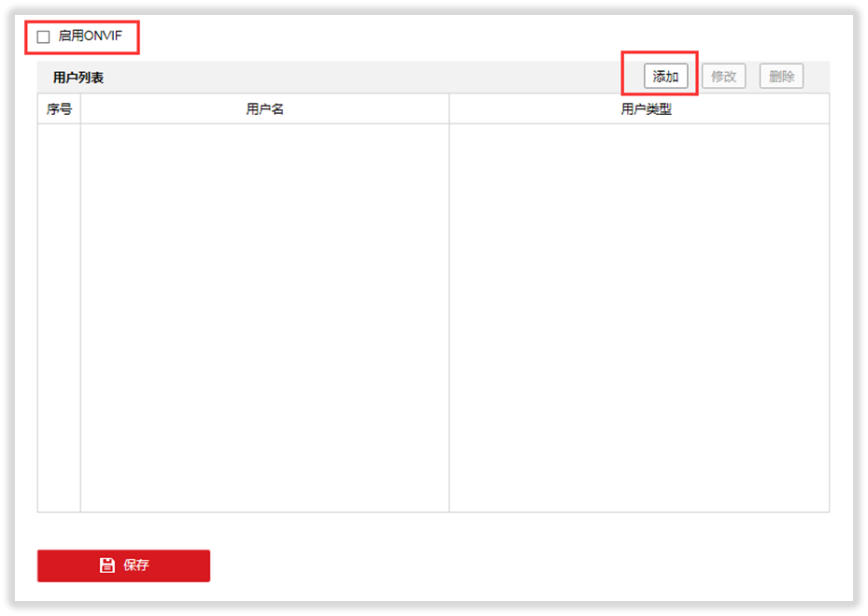
Task: Select the 用户名 column header
Action: tap(264, 109)
